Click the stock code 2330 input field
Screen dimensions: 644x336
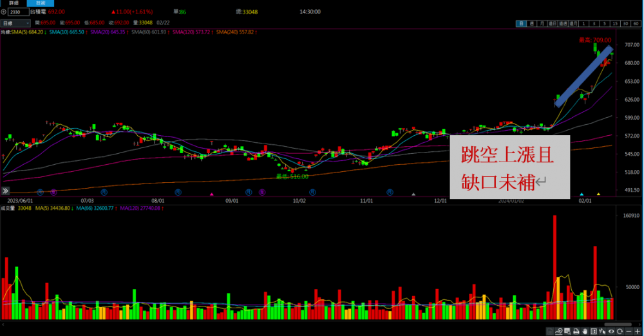point(18,12)
